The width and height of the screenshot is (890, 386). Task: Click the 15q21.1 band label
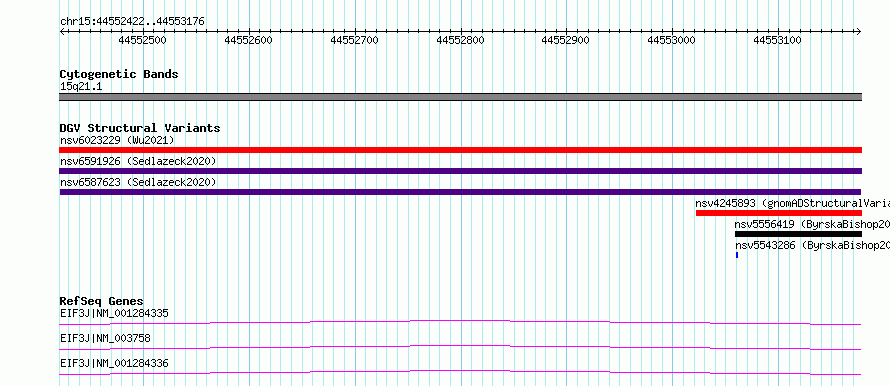[x=81, y=87]
